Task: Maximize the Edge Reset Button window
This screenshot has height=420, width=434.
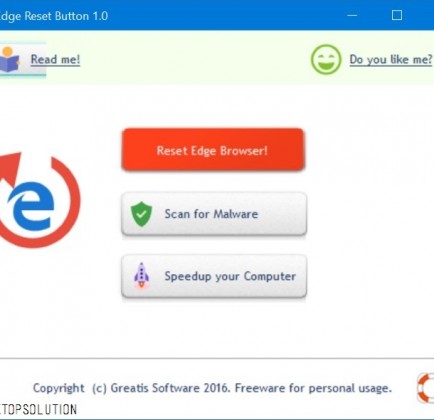Action: 397,15
